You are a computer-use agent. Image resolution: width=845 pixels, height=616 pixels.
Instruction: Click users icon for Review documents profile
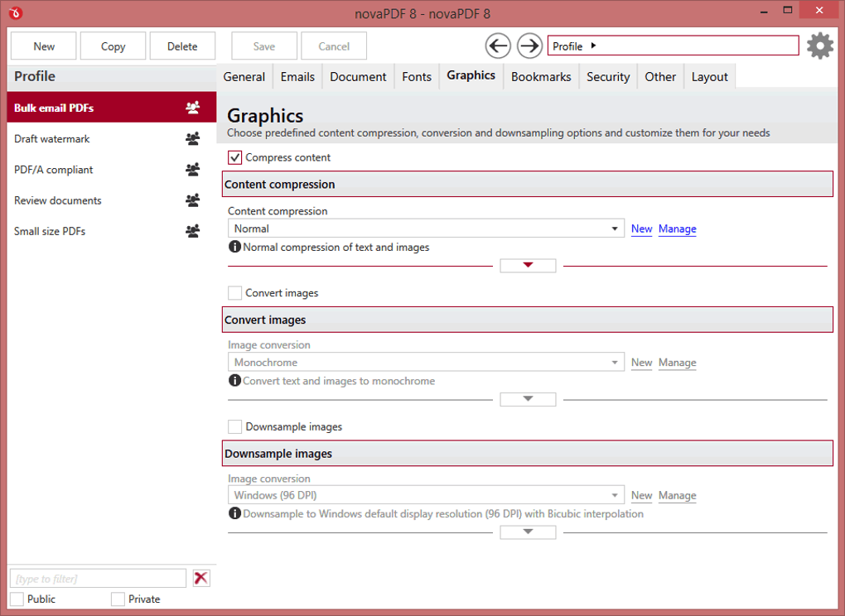coord(192,200)
